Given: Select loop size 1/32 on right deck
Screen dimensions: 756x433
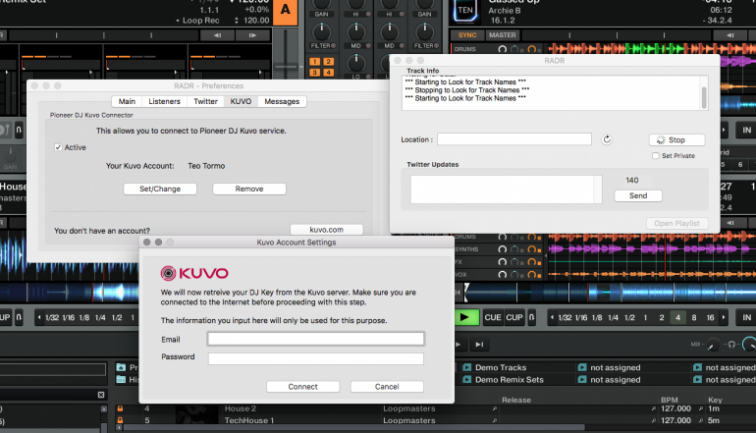Looking at the screenshot, I should click(565, 317).
